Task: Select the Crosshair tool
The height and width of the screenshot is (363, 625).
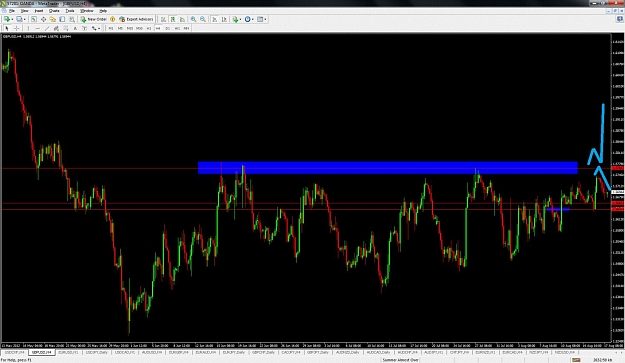Action: pos(16,28)
